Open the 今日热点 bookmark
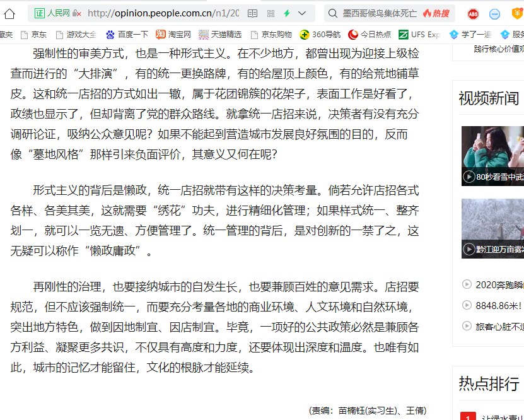This screenshot has height=420, width=524. (x=370, y=35)
